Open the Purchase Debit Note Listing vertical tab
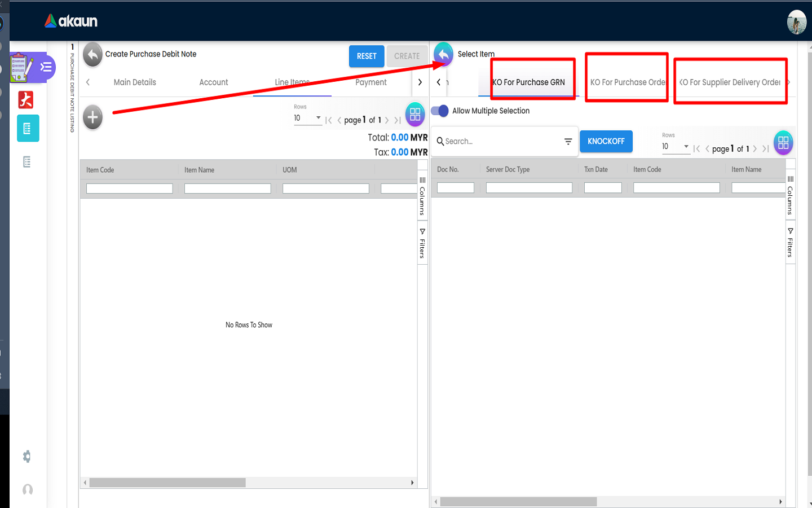This screenshot has width=812, height=508. point(72,88)
